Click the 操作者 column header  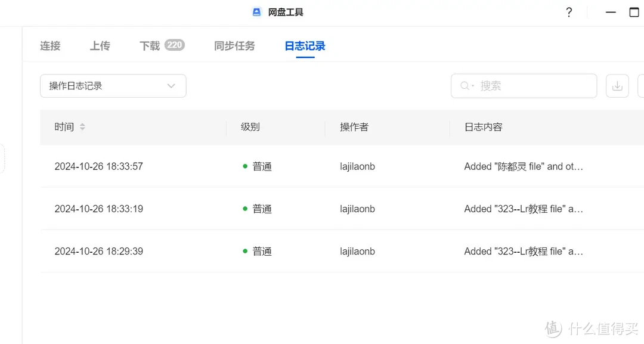click(353, 126)
